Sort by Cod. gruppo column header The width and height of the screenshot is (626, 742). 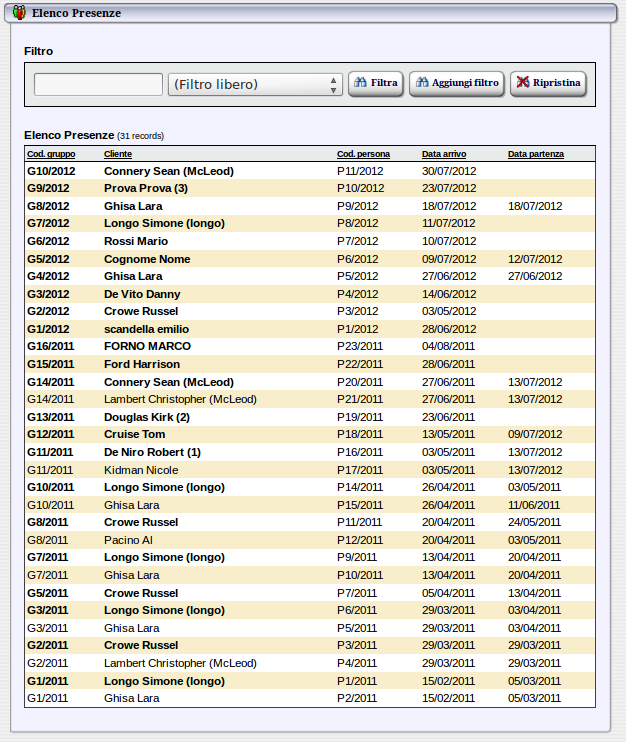coord(50,154)
